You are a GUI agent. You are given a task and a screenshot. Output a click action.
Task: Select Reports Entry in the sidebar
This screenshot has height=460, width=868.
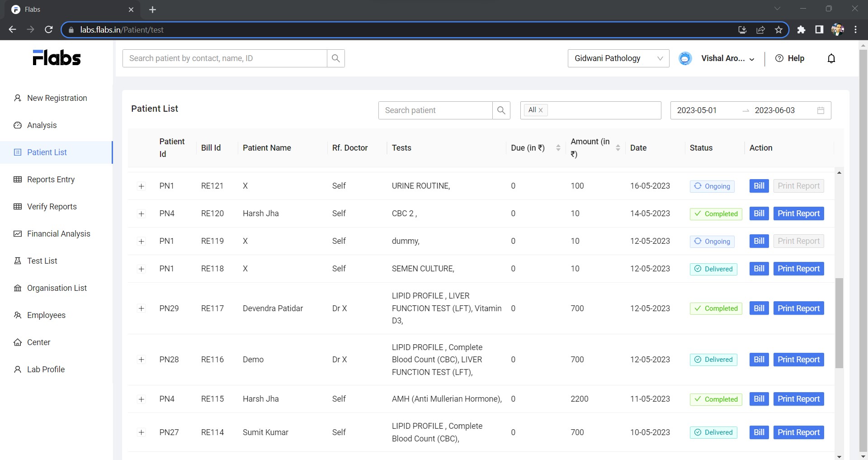point(50,180)
